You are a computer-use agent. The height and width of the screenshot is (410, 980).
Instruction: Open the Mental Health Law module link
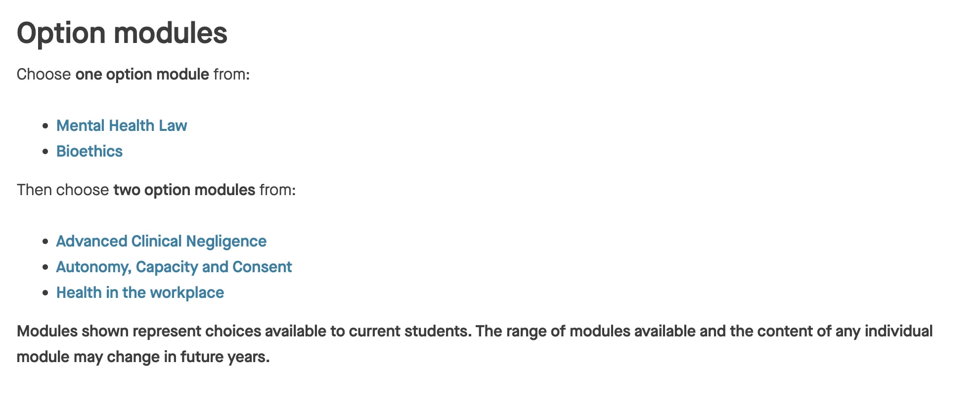click(122, 125)
